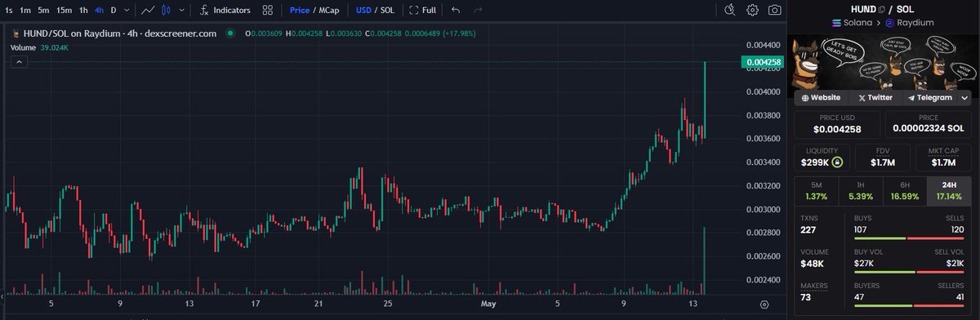Image resolution: width=980 pixels, height=320 pixels.
Task: Select the 15m timeframe
Action: click(65, 11)
